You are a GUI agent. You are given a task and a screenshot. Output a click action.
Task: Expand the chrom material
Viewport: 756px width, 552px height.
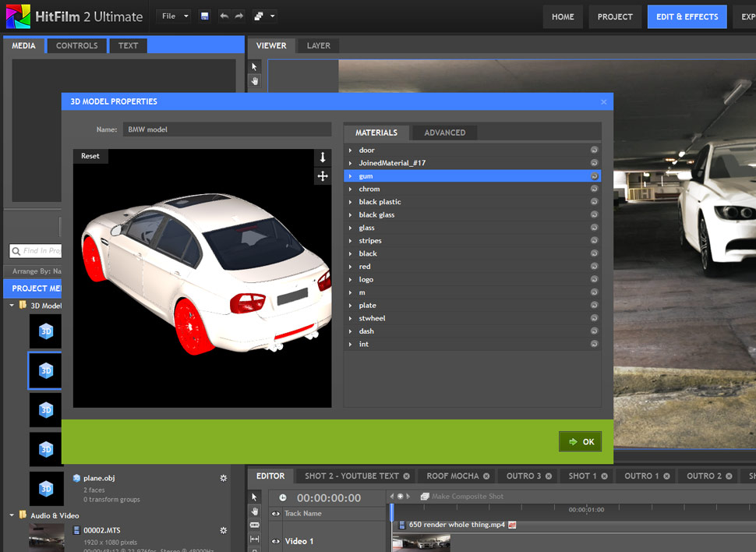pos(351,189)
